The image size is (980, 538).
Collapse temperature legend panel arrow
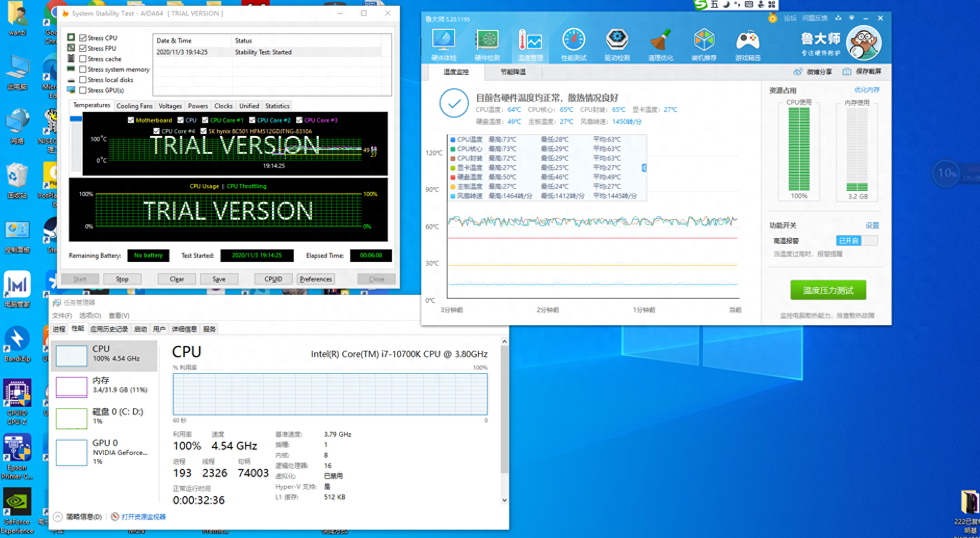point(644,168)
